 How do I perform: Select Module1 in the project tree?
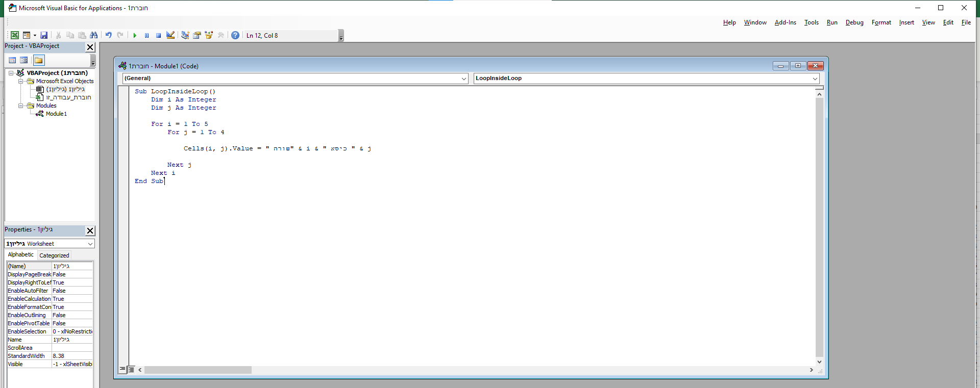coord(56,114)
